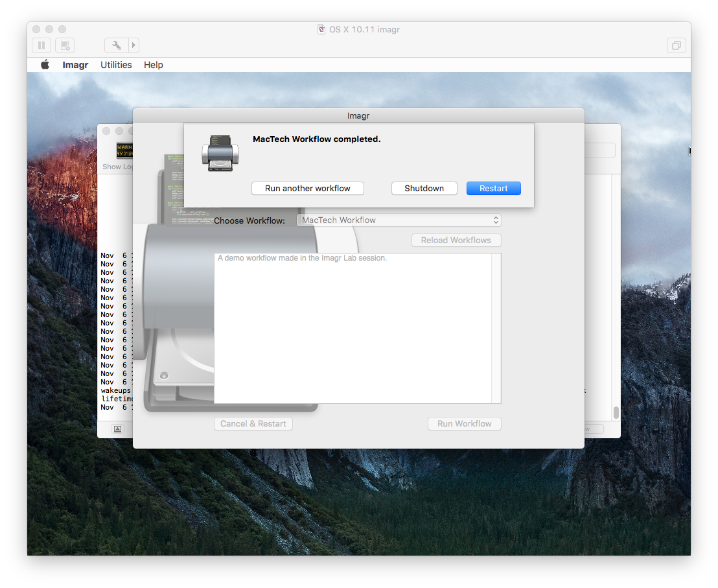Choose Run another workflow

coord(307,188)
